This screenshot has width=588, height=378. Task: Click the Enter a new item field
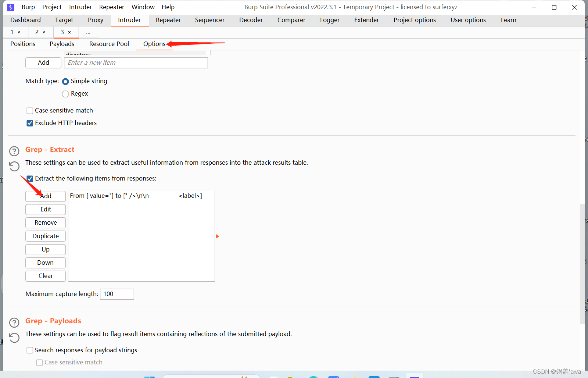[136, 63]
